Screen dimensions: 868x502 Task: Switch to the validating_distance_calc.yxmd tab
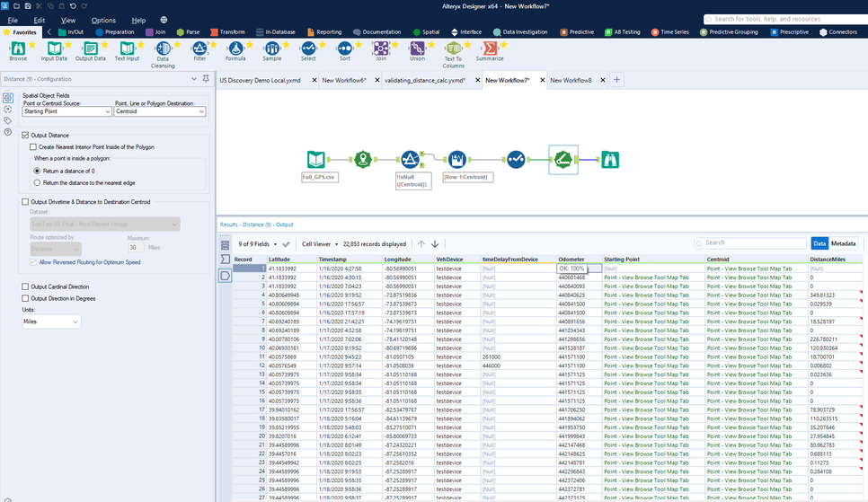(x=425, y=80)
